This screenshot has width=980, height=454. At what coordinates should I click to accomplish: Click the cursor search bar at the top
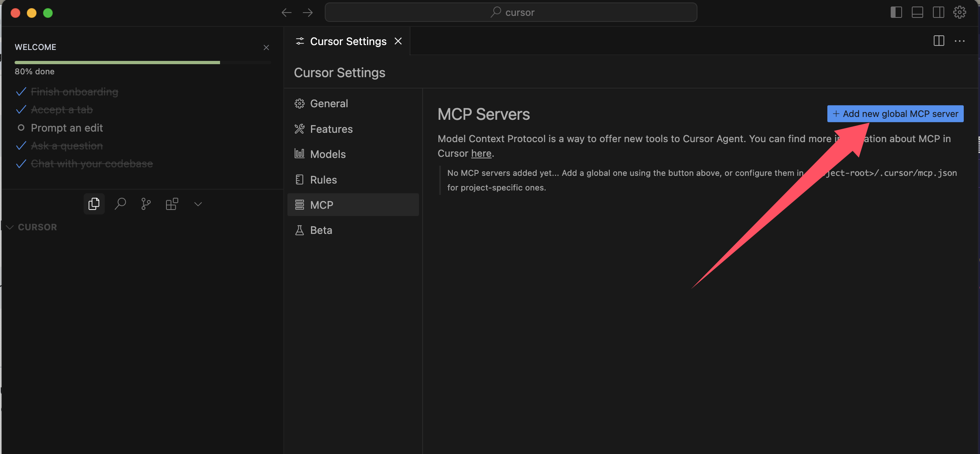[x=511, y=12]
